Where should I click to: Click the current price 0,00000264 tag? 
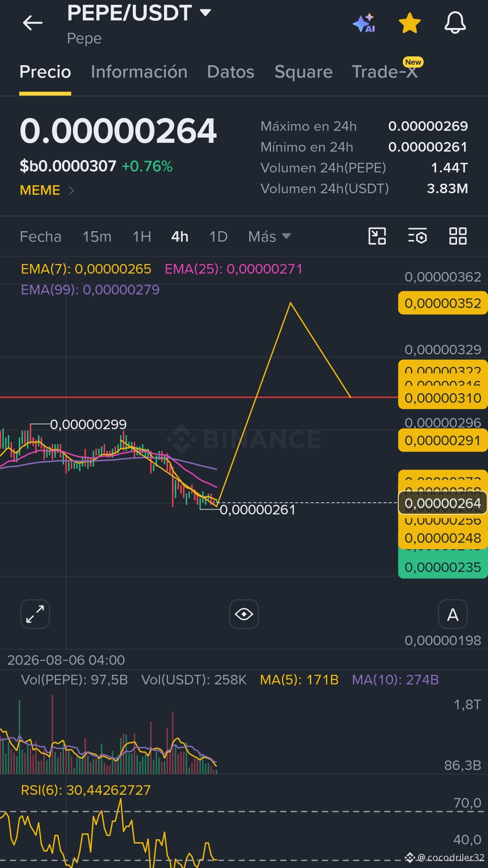tap(443, 503)
